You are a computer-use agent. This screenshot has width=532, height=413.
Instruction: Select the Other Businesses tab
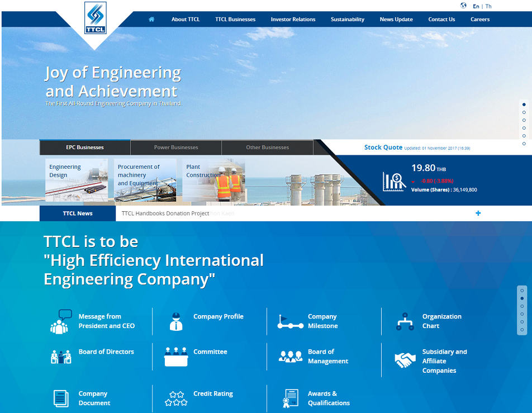267,148
